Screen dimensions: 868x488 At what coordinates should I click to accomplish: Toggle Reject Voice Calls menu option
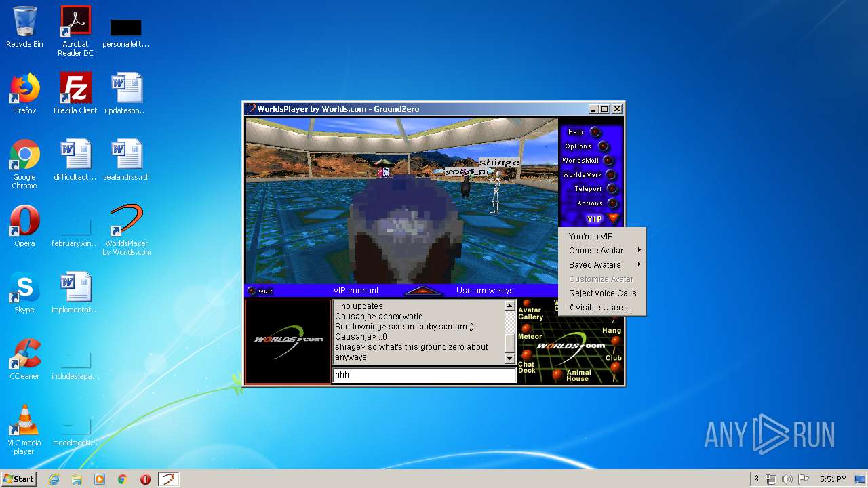[602, 293]
